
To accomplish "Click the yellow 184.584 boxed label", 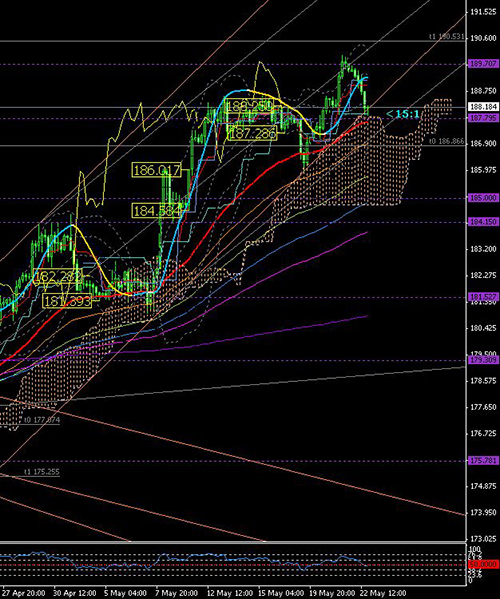I will pos(156,210).
